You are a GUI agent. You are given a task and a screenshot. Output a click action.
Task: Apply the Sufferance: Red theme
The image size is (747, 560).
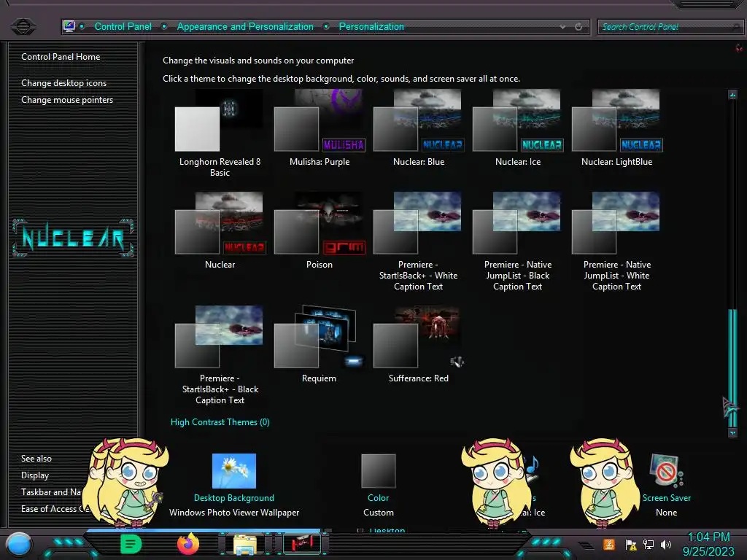(x=418, y=345)
